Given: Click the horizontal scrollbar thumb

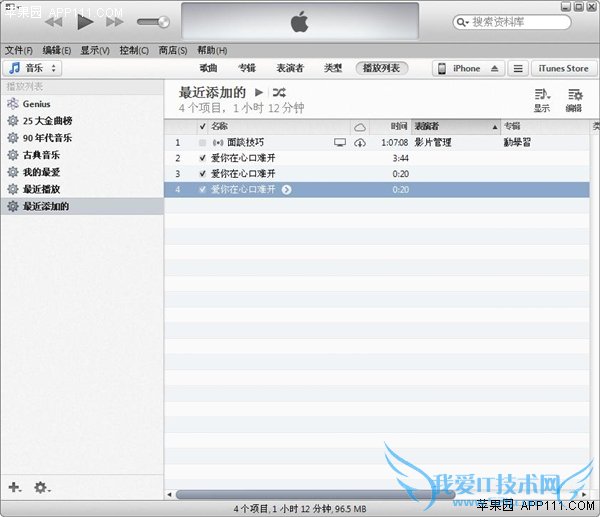Looking at the screenshot, I should click(x=315, y=494).
